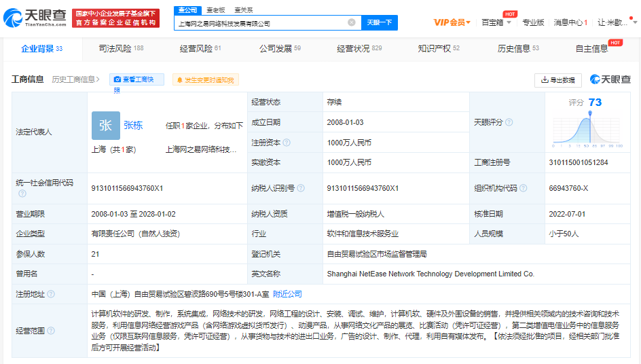Click the 张 avatar of the legal representative
Image resolution: width=641 pixels, height=364 pixels.
106,126
